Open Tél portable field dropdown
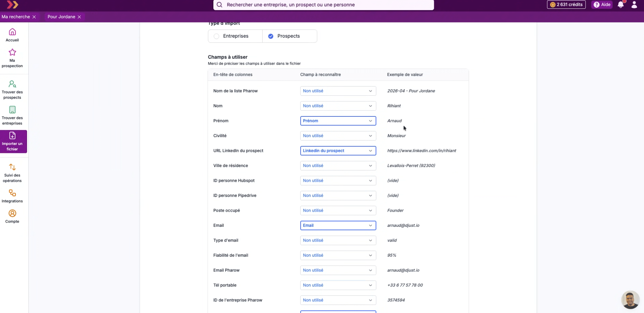The width and height of the screenshot is (644, 313). coord(338,285)
